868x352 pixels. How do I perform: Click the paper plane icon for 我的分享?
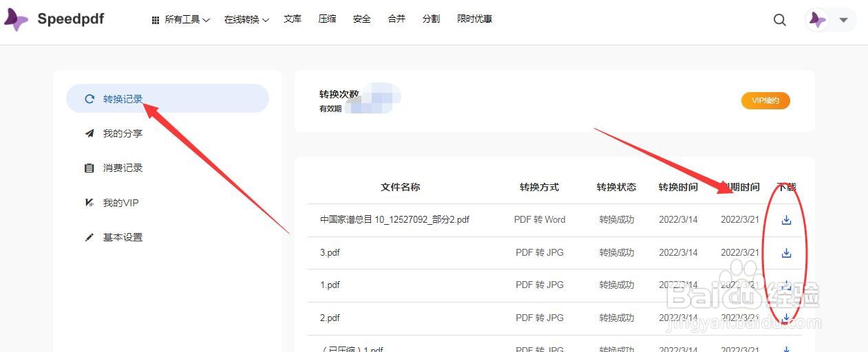[x=89, y=133]
